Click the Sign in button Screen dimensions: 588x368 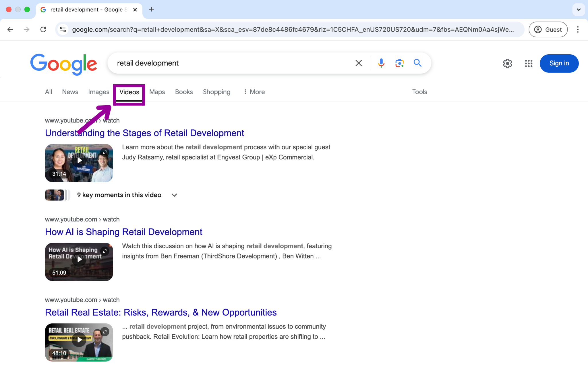559,63
